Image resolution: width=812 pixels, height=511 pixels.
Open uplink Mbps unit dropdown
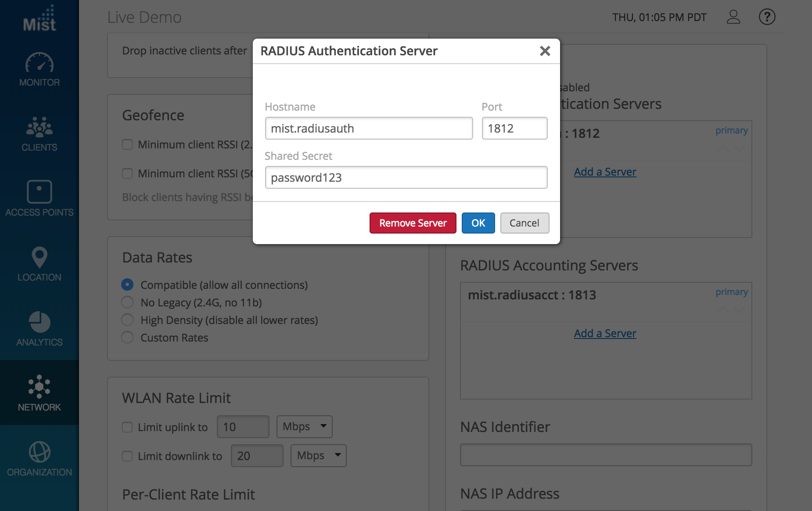304,427
